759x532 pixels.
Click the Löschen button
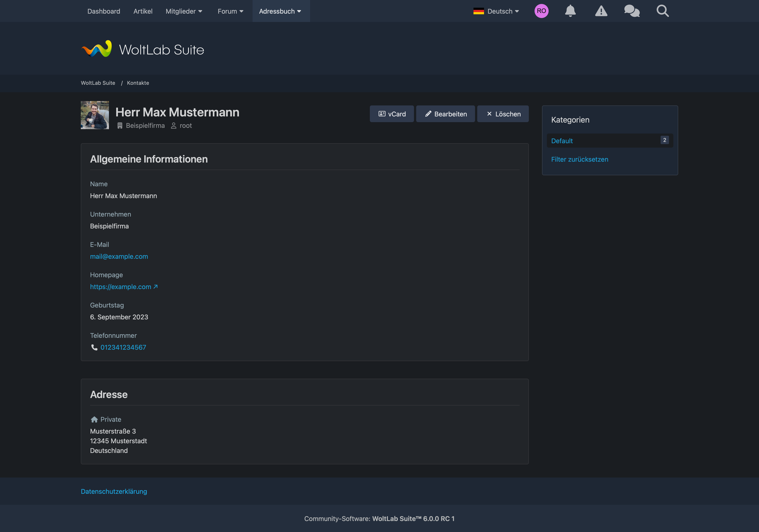coord(503,114)
